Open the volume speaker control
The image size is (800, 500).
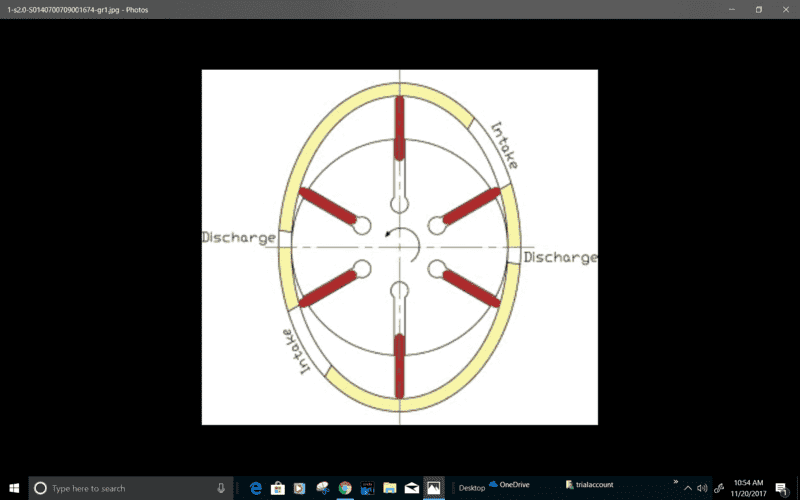(x=702, y=488)
